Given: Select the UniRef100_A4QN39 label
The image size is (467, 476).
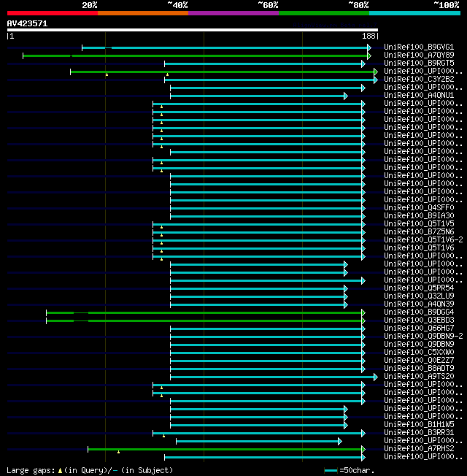Looking at the screenshot, I should (x=419, y=304).
